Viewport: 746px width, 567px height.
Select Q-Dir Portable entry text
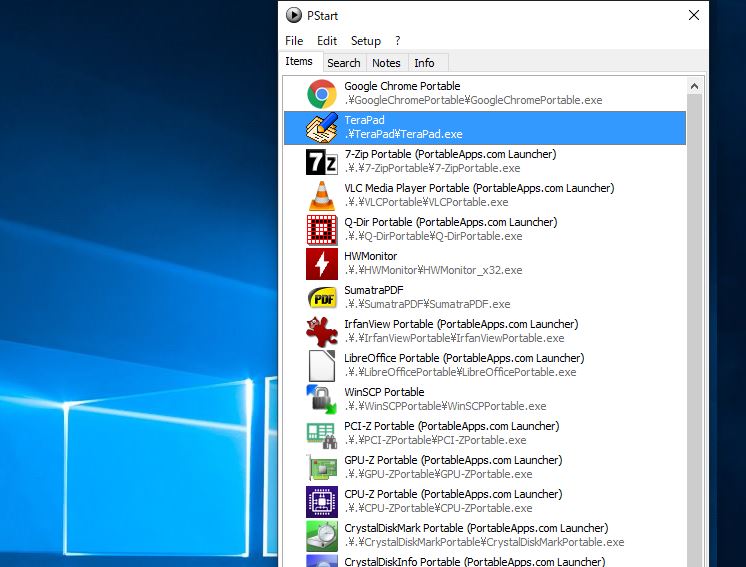click(451, 222)
